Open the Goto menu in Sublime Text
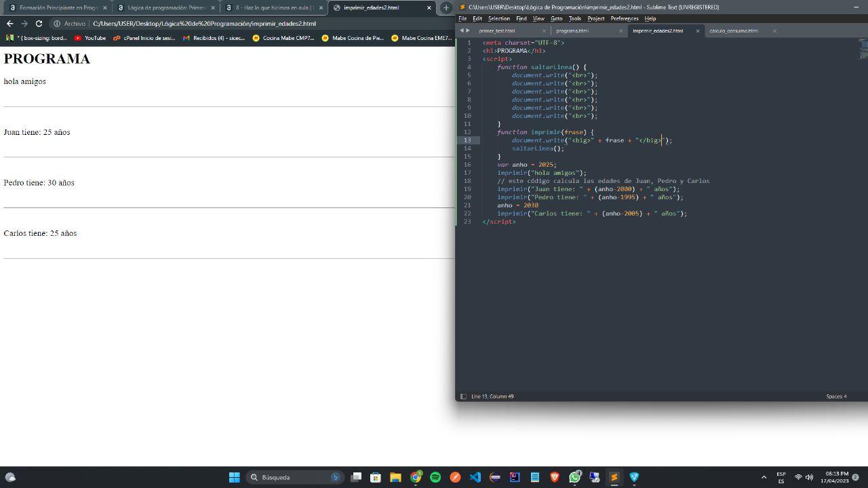Image resolution: width=868 pixels, height=488 pixels. (x=556, y=18)
